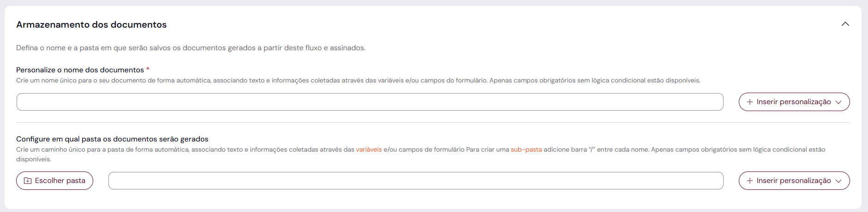
Task: Click the plus icon in the document name Inserir personalização button
Action: coord(749,102)
